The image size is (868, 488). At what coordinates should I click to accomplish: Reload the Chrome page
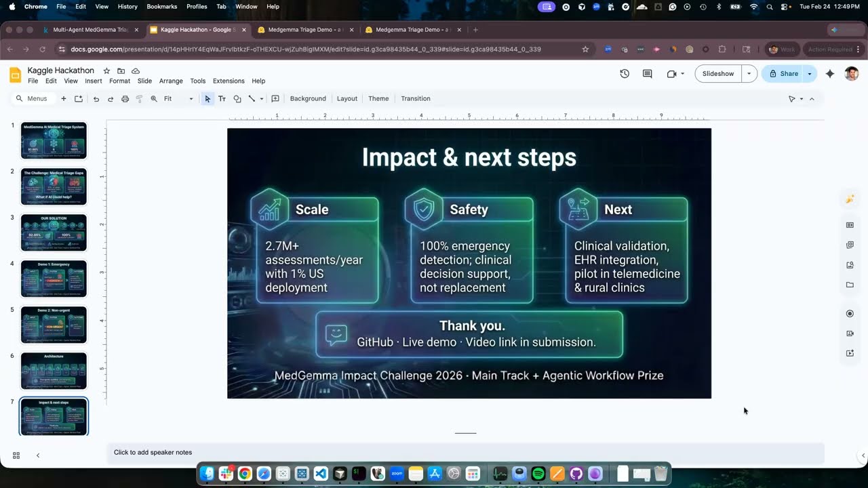pyautogui.click(x=42, y=49)
